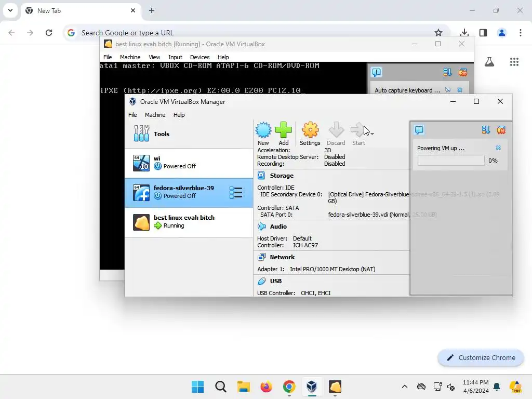Viewport: 532px width, 399px height.
Task: Click fedora-silverblue-39.vdi SATA Port value
Action: pos(368,215)
